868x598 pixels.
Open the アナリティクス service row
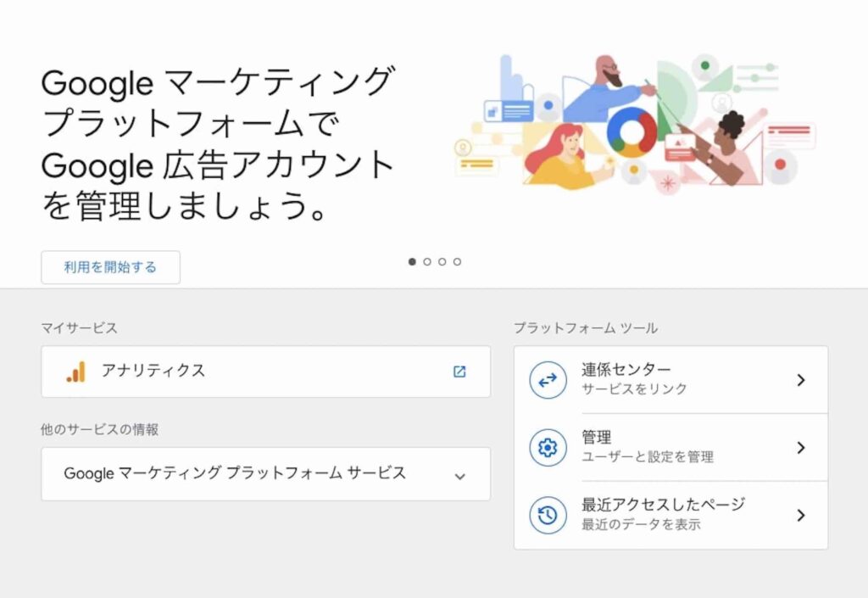(265, 372)
